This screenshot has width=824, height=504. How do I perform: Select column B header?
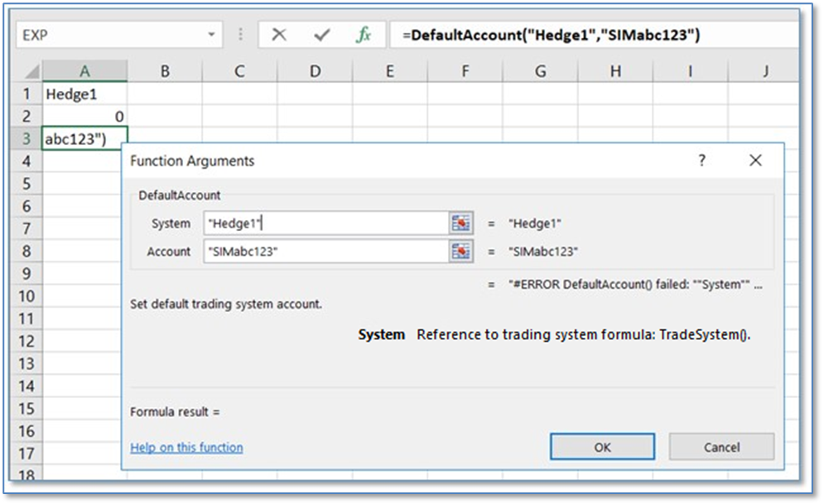point(165,72)
